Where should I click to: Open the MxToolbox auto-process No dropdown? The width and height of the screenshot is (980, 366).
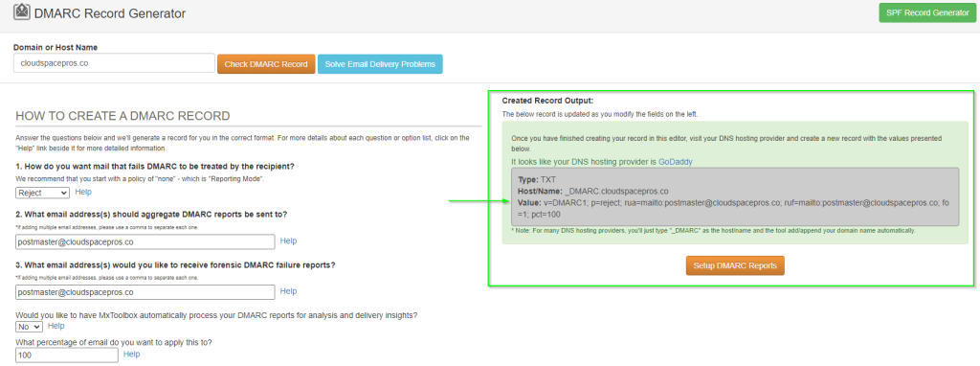29,327
